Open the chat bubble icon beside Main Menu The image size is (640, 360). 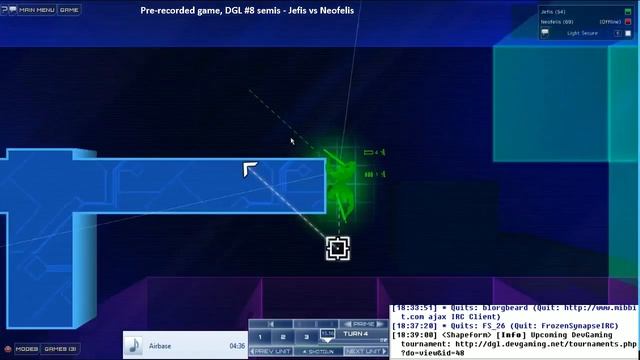(x=13, y=9)
